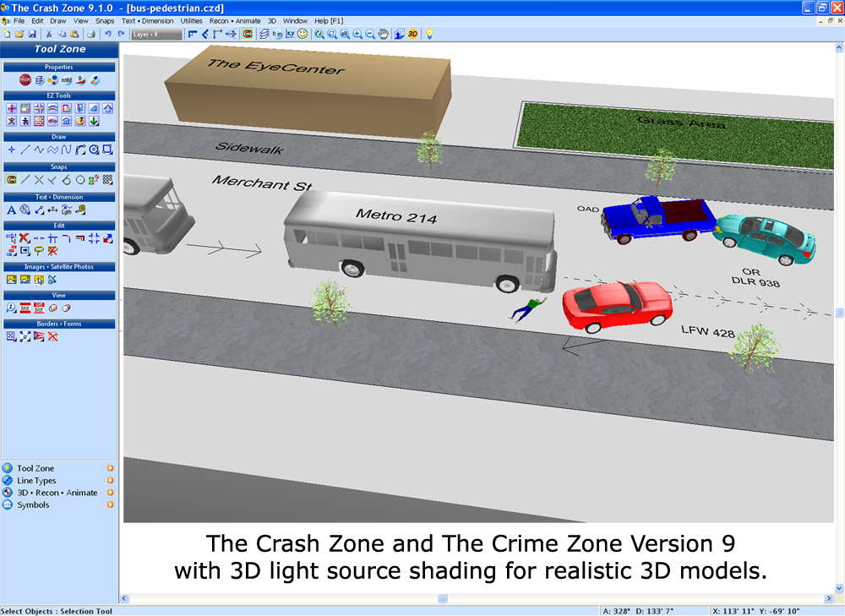Viewport: 845px width, 616px height.
Task: Expand the Symbols panel
Action: click(x=32, y=504)
